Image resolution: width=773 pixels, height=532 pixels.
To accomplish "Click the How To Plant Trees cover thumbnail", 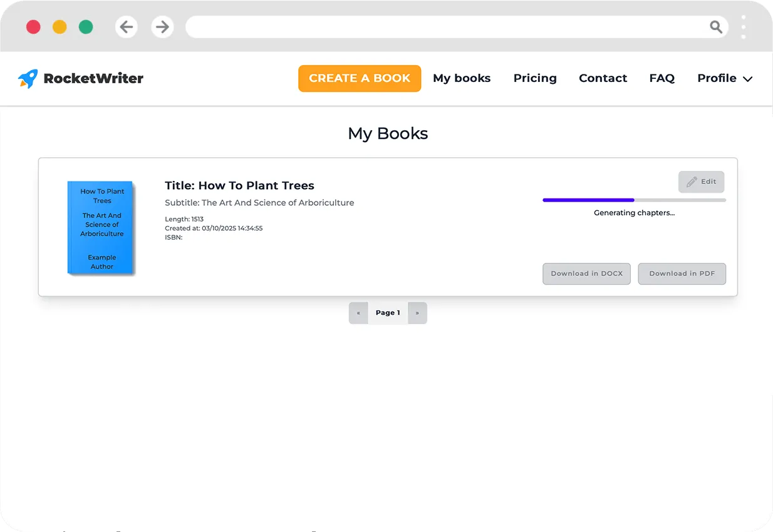I will [100, 228].
